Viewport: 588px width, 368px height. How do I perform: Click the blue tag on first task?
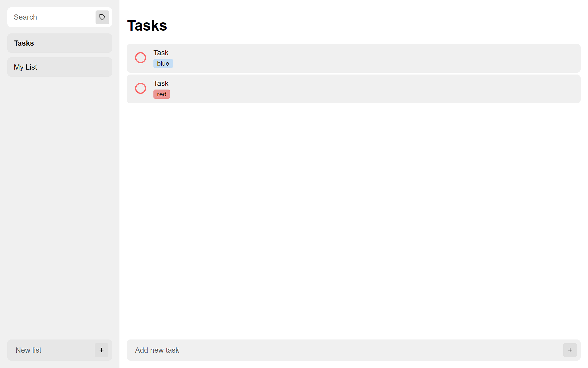[x=163, y=63]
